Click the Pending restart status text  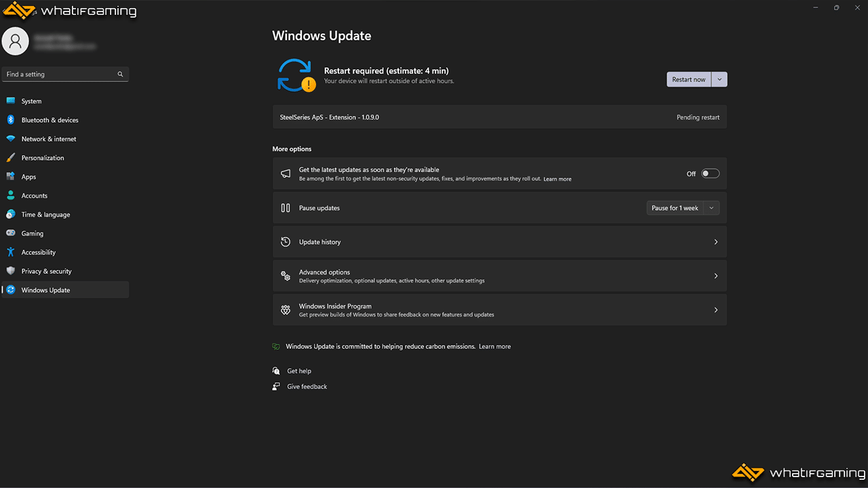pos(698,117)
